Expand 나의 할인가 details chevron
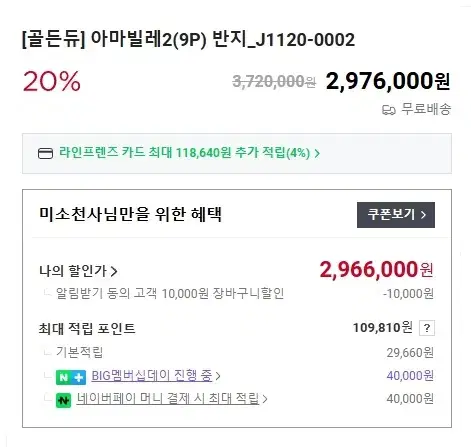The image size is (471, 447). 114,271
